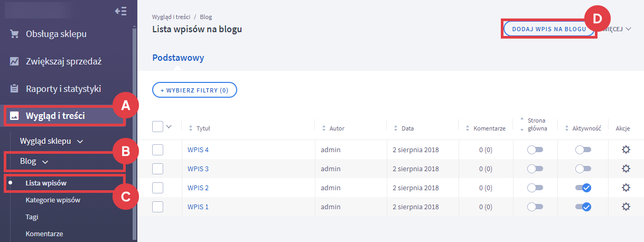This screenshot has height=242, width=644.
Task: Open the gear actions for WPIS 4
Action: pyautogui.click(x=626, y=150)
